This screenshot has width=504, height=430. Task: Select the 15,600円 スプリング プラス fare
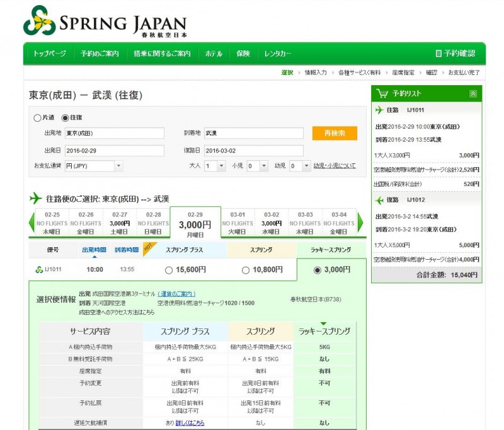pos(168,270)
